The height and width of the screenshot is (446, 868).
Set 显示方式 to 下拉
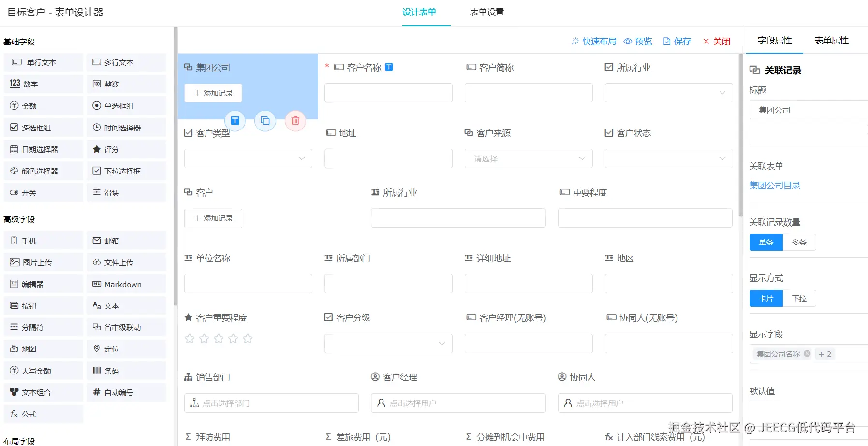[x=799, y=298]
